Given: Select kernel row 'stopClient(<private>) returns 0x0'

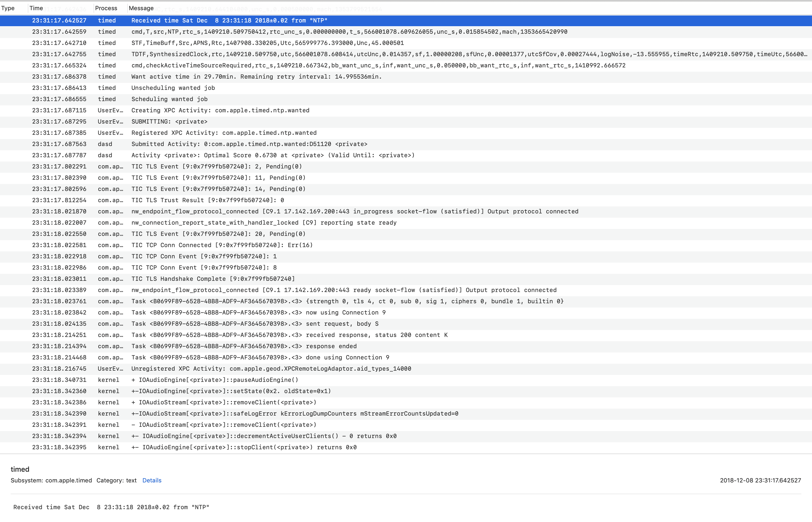Looking at the screenshot, I should coord(406,447).
